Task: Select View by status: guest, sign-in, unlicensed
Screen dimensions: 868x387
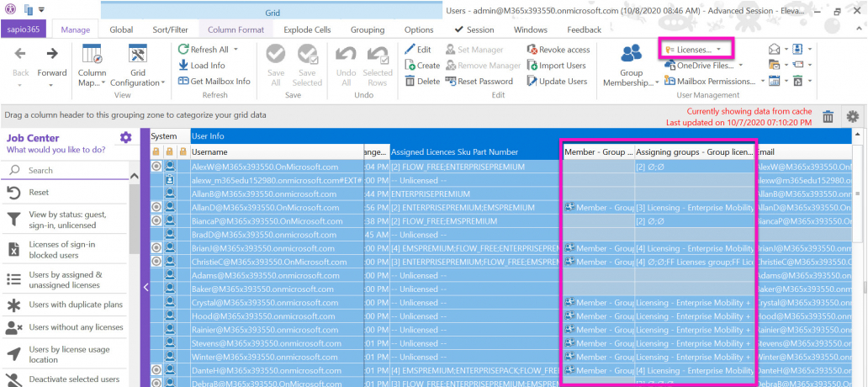Action: (x=66, y=220)
